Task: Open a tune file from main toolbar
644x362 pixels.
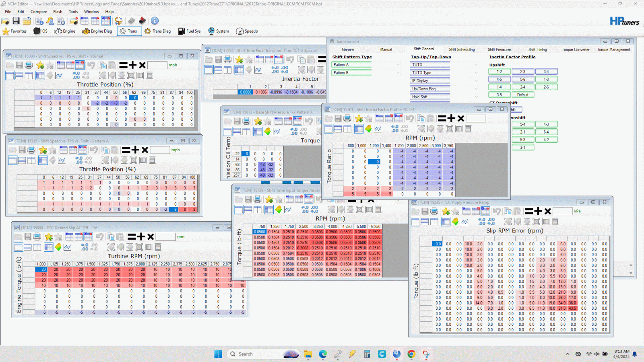Action: (x=5, y=21)
